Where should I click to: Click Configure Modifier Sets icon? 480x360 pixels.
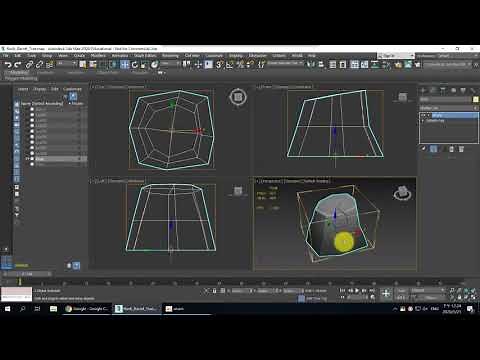pos(461,149)
